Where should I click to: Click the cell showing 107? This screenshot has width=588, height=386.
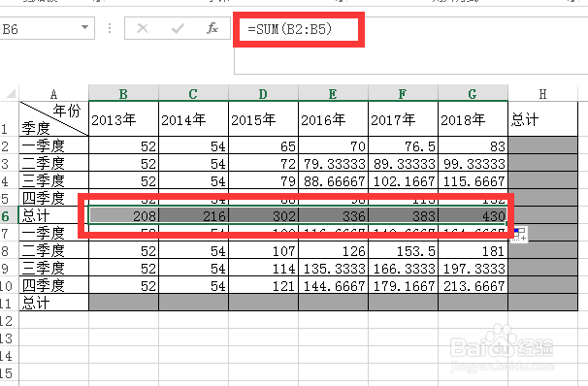[263, 250]
